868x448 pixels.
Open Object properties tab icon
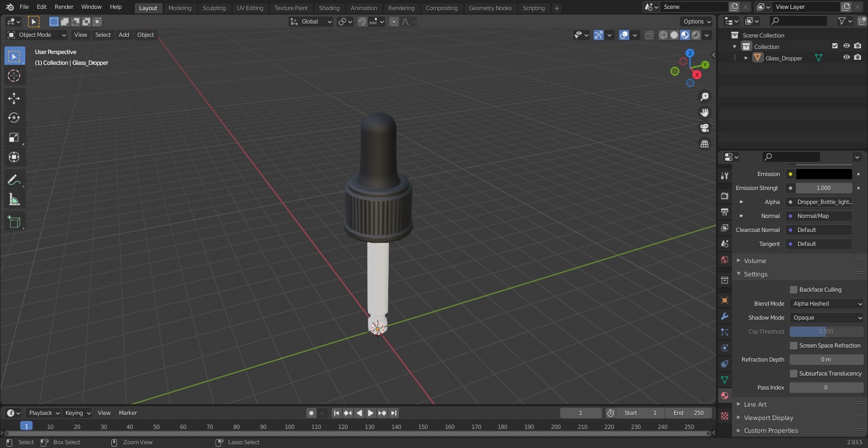point(724,300)
